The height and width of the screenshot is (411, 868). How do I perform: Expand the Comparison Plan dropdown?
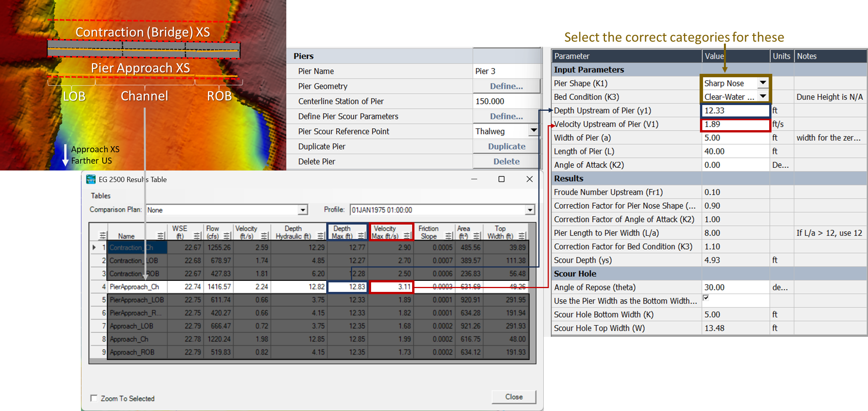point(303,210)
